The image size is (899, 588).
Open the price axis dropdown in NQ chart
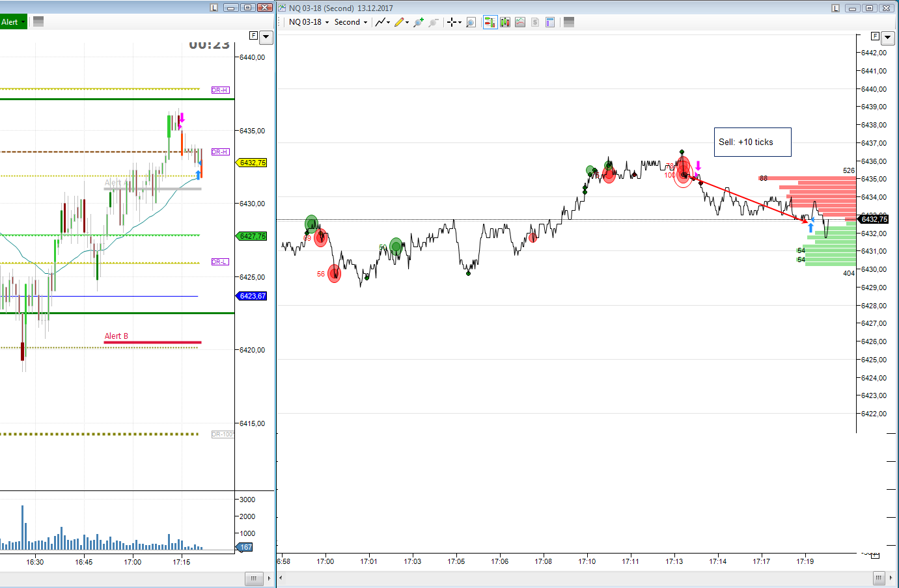(887, 38)
